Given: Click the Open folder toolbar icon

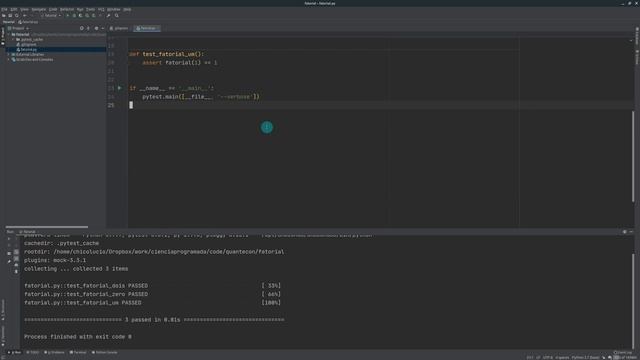Looking at the screenshot, I should click(x=4, y=16).
